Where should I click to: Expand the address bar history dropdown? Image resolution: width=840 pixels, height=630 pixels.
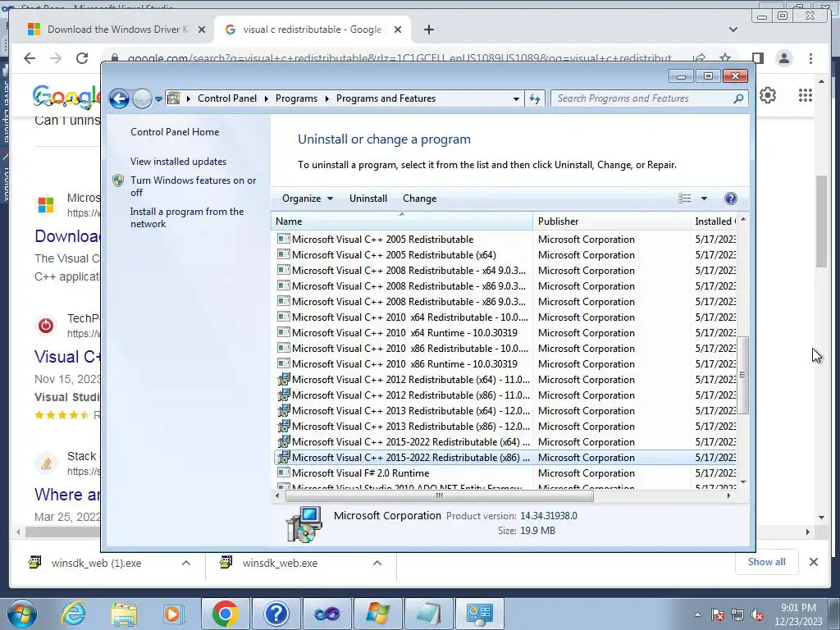tap(516, 99)
